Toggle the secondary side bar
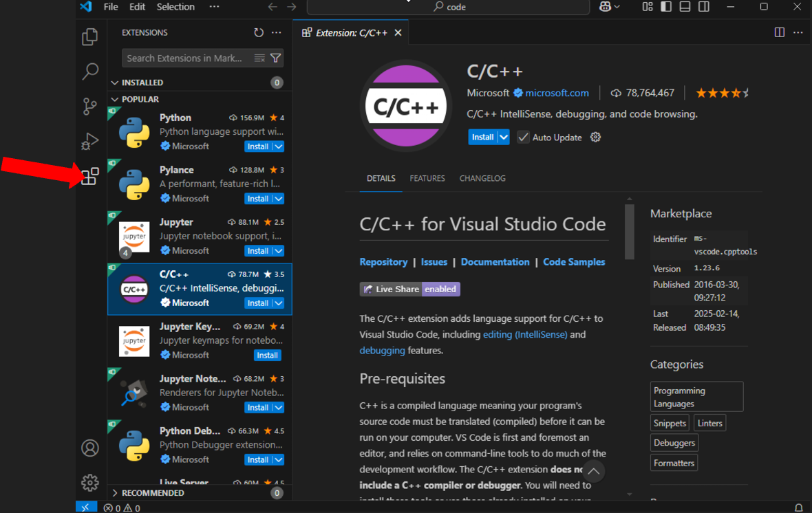The height and width of the screenshot is (513, 812). (703, 7)
